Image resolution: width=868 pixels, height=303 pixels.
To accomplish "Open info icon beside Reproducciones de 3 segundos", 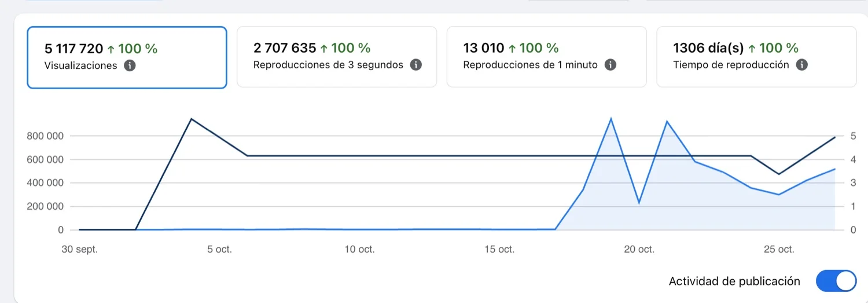I will coord(415,65).
